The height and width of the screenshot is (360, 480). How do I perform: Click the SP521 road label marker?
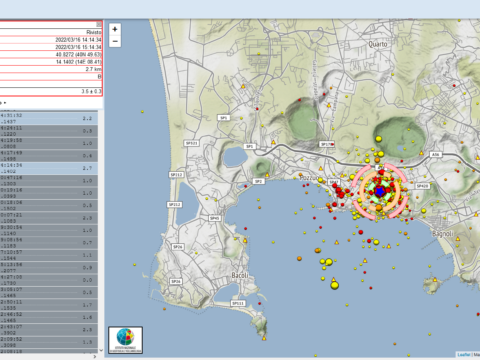click(191, 143)
